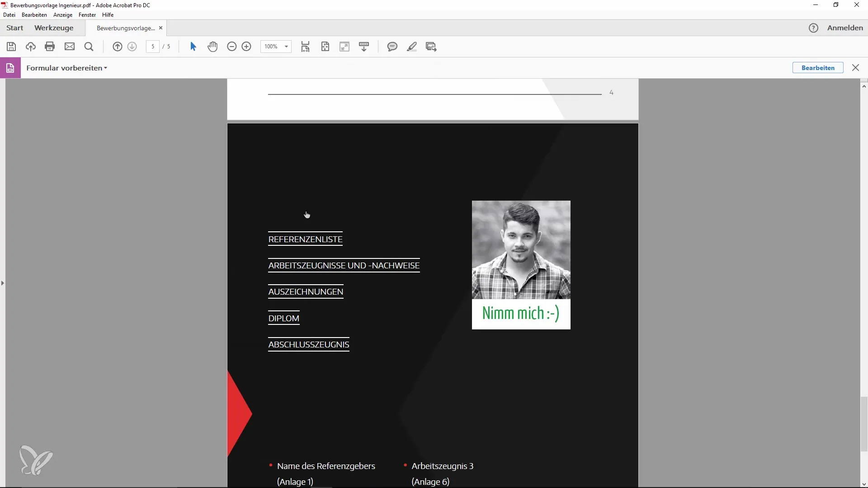868x488 pixels.
Task: Select the fit full page icon
Action: [325, 47]
